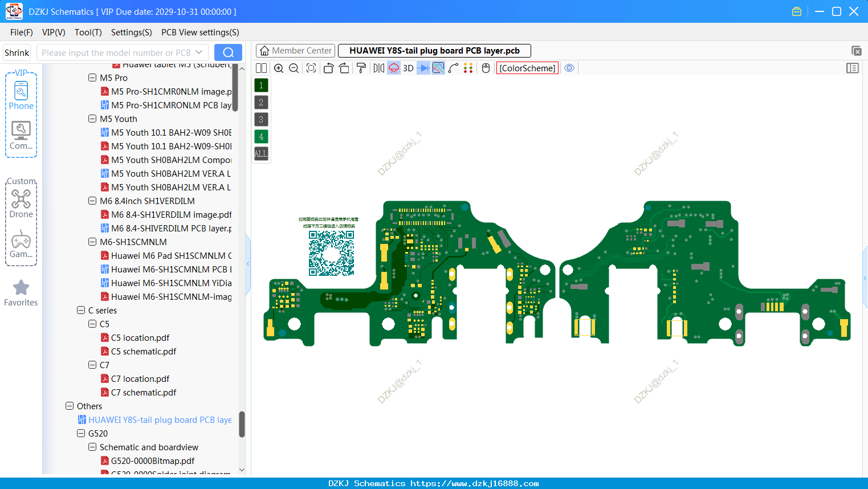Toggle the red alarm light mode
Viewport: 868px width, 489px height.
click(394, 68)
